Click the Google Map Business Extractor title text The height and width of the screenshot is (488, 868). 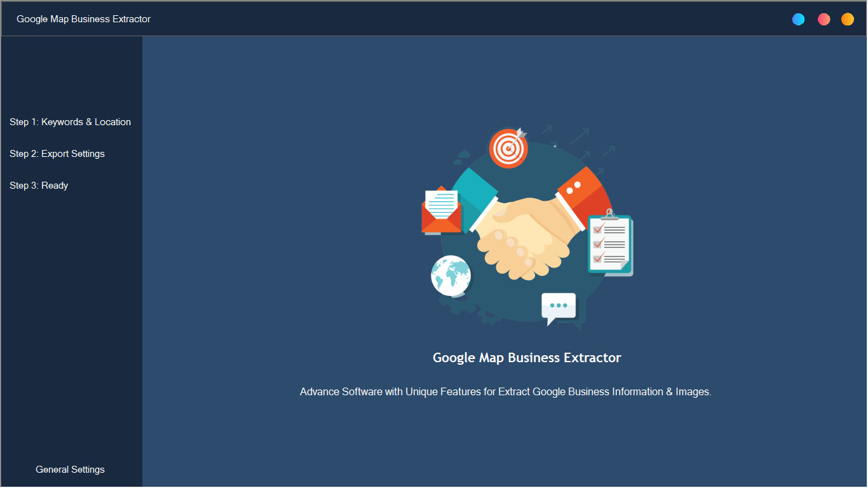click(x=83, y=19)
